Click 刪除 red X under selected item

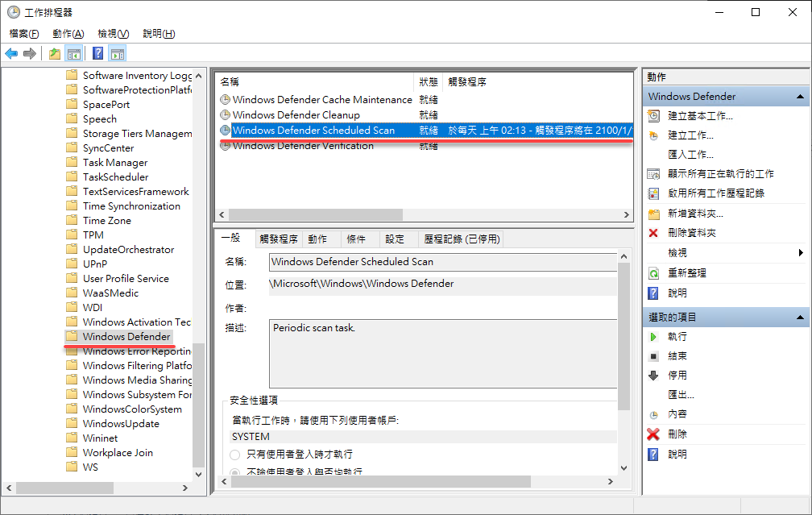tap(653, 434)
